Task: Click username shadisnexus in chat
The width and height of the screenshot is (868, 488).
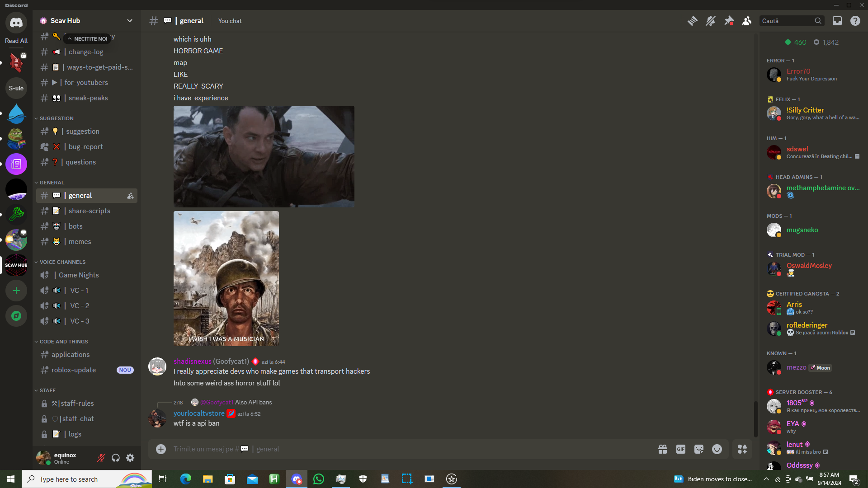Action: 192,361
